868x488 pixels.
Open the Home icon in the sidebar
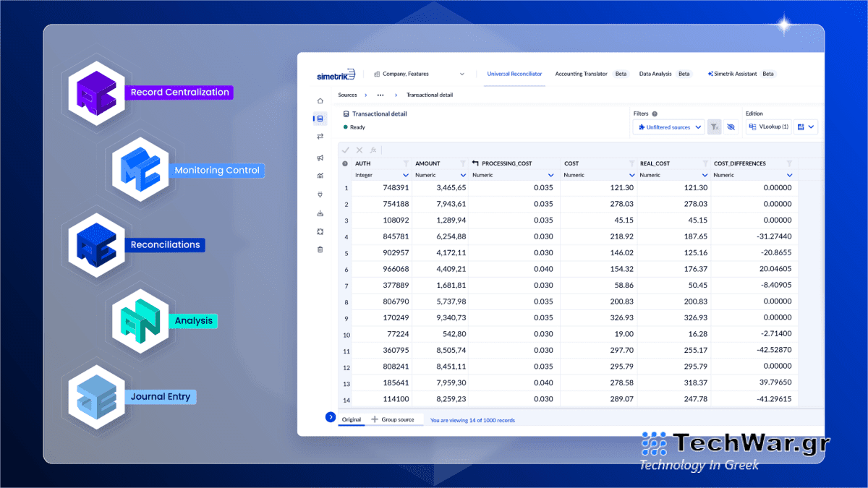coord(320,100)
